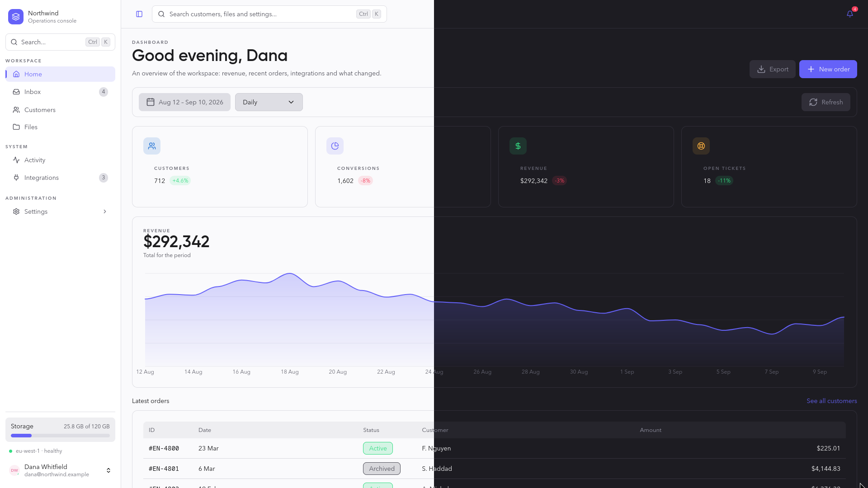The width and height of the screenshot is (868, 488).
Task: Click the New order button
Action: pos(828,69)
